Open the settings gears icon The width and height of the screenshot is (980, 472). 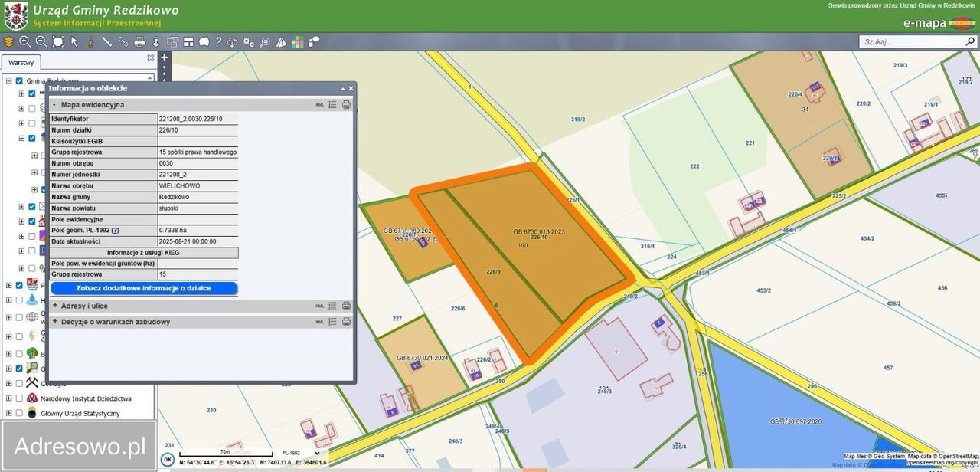coord(248,41)
